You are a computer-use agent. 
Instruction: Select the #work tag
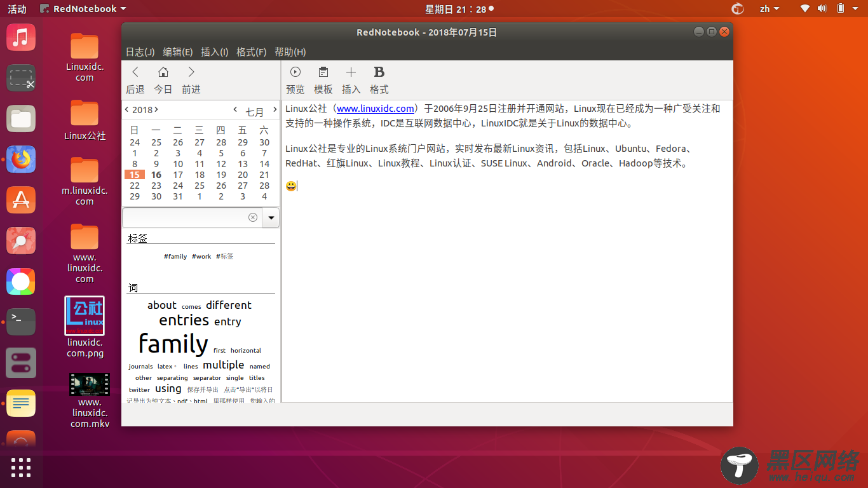tap(201, 257)
